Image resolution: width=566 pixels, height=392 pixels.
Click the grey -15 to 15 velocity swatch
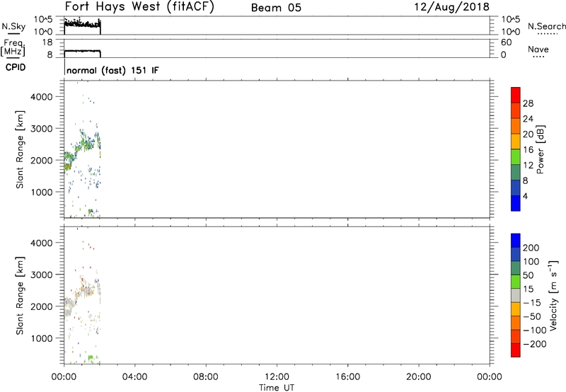(x=516, y=295)
